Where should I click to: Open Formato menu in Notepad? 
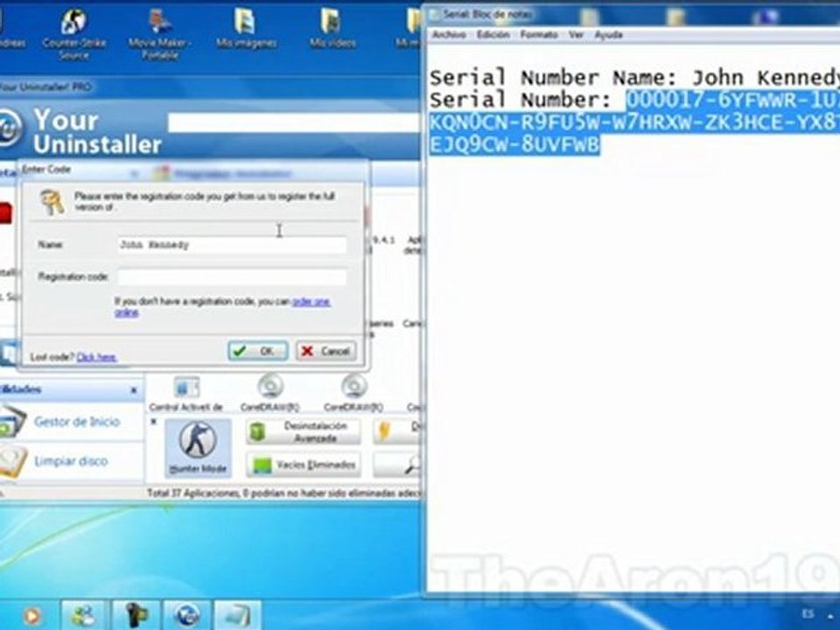[x=539, y=35]
